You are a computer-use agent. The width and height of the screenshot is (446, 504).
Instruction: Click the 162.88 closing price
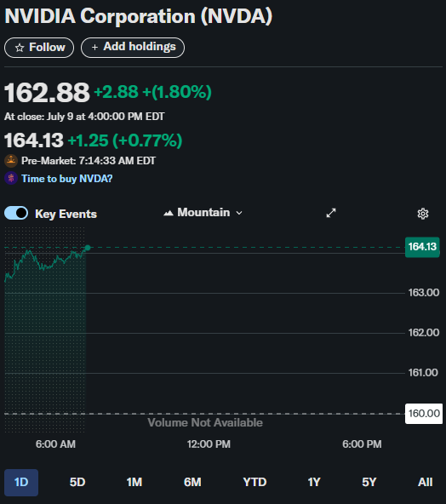click(x=47, y=93)
